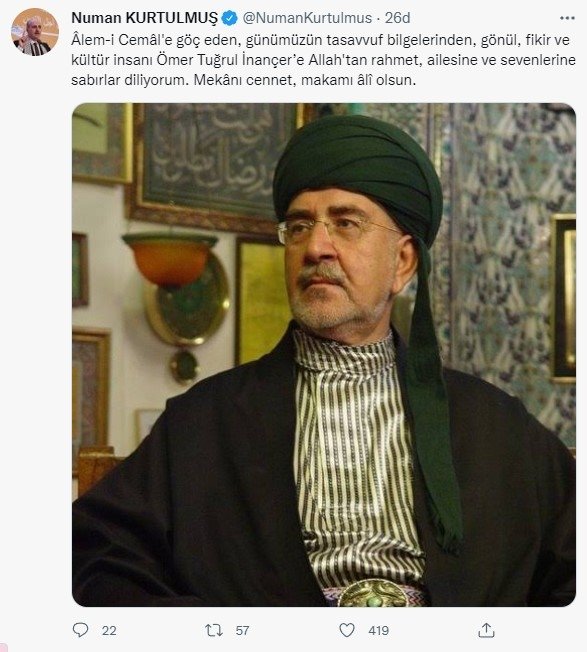Click the closing sentence Mekânı cennet
587x652 pixels.
(x=305, y=79)
